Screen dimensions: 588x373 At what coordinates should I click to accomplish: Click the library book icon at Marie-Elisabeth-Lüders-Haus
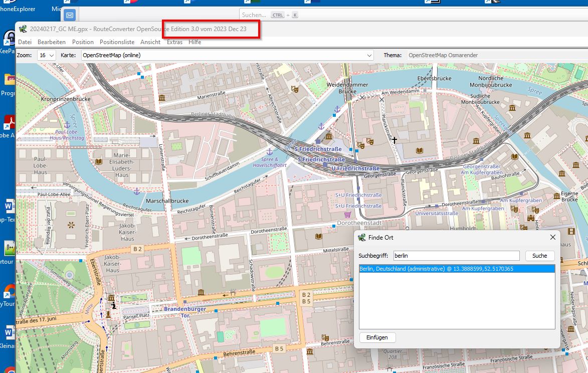coord(99,161)
